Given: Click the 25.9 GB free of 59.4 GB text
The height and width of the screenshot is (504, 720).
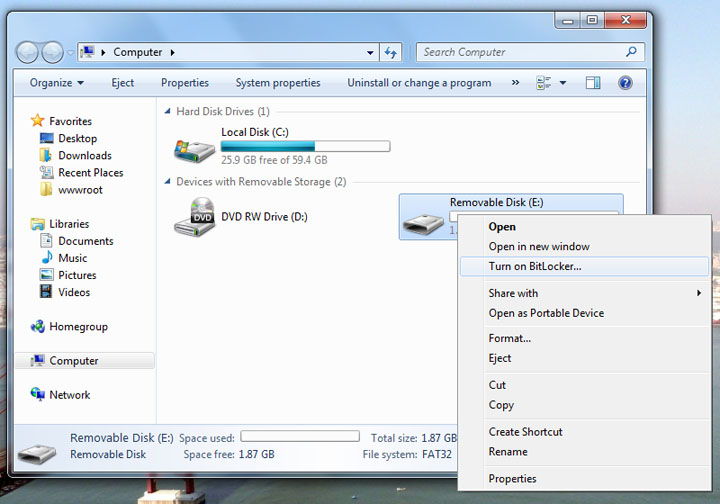Looking at the screenshot, I should pos(274,160).
